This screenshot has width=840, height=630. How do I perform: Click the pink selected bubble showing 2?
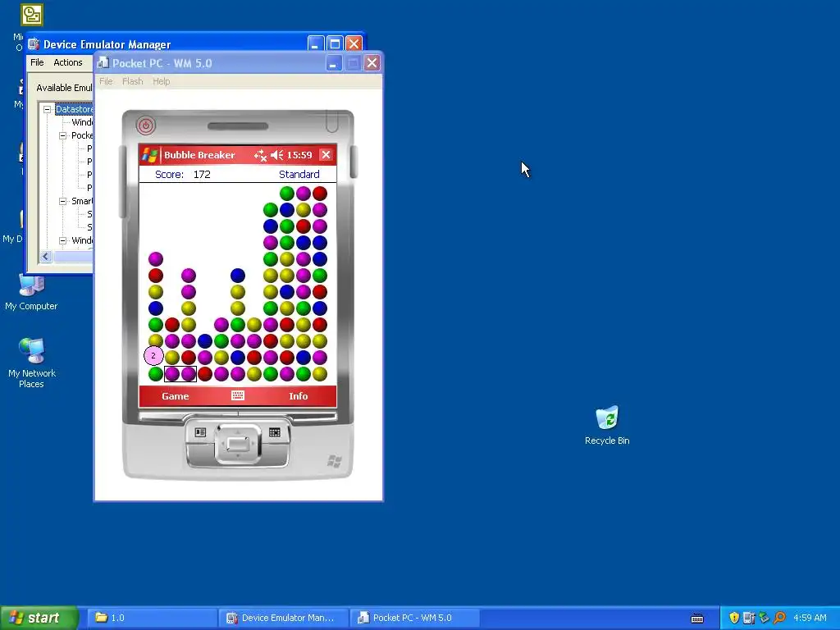[x=153, y=356]
